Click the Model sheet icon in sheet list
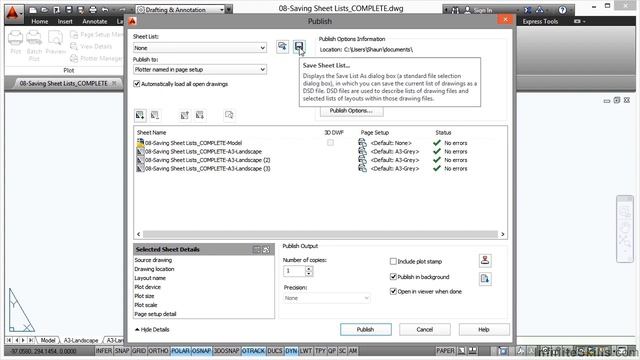Image resolution: width=640 pixels, height=360 pixels. (x=140, y=143)
